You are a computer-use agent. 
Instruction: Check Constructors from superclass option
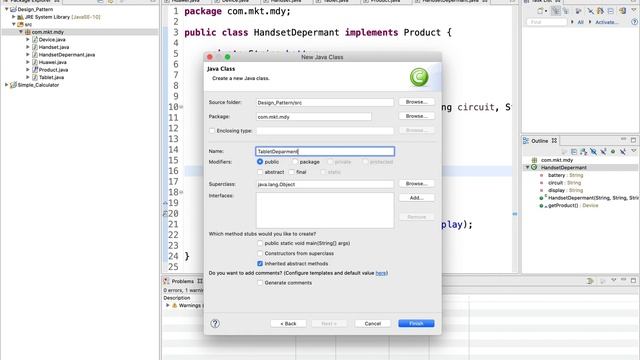pyautogui.click(x=260, y=253)
